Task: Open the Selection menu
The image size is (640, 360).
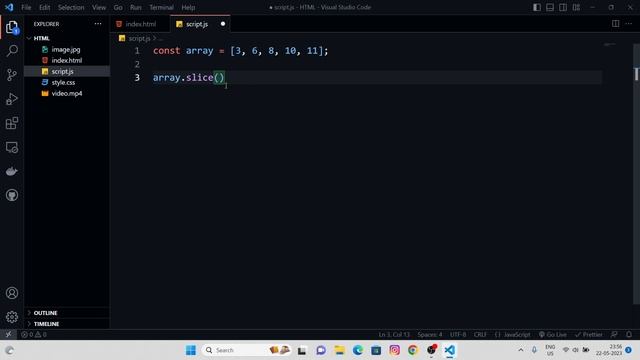Action: 71,7
